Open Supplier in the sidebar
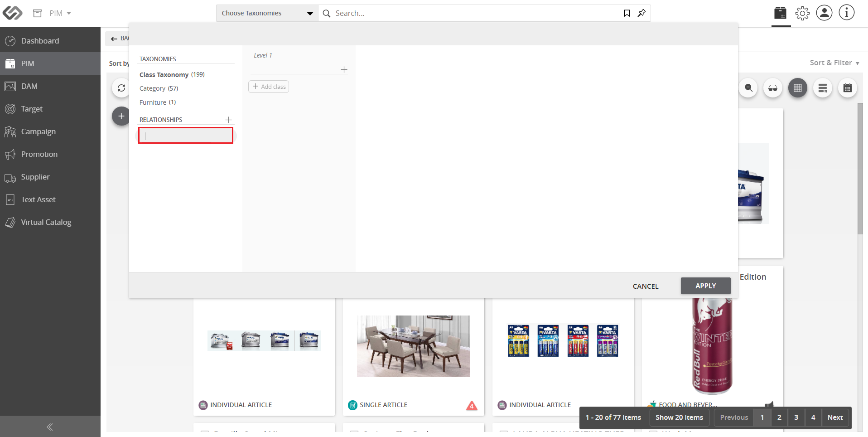The height and width of the screenshot is (437, 868). click(50, 177)
